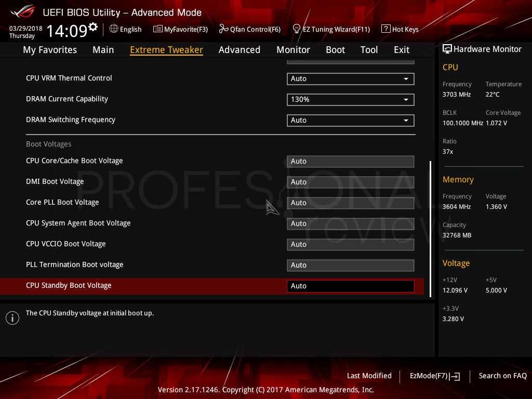
Task: Click memory frequency 3604 MHz value
Action: click(457, 207)
